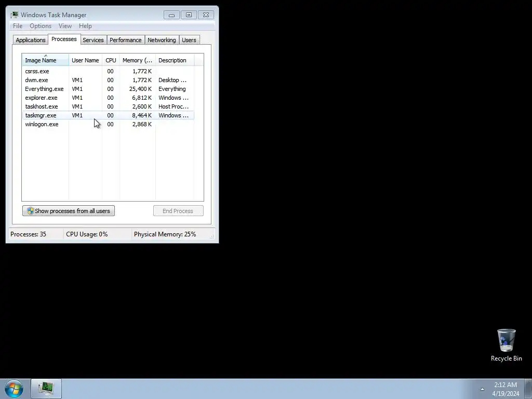Viewport: 532px width, 399px height.
Task: Click the Processes: 35 status entry
Action: coord(28,234)
